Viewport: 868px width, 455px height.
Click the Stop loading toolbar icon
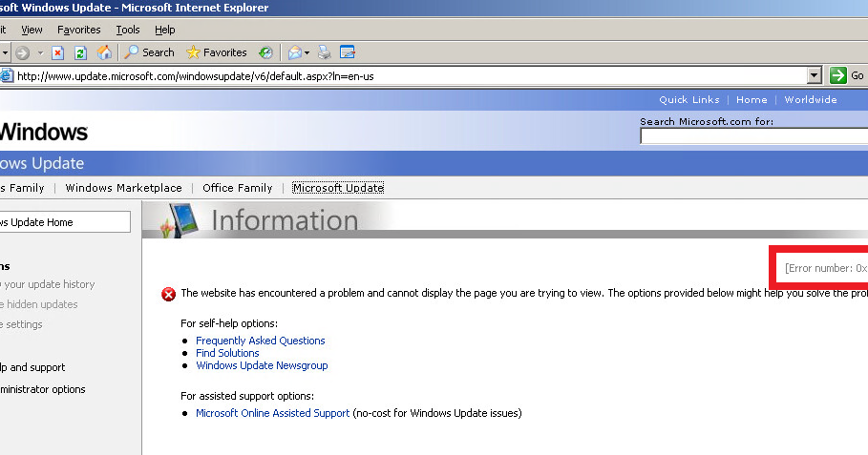click(58, 52)
